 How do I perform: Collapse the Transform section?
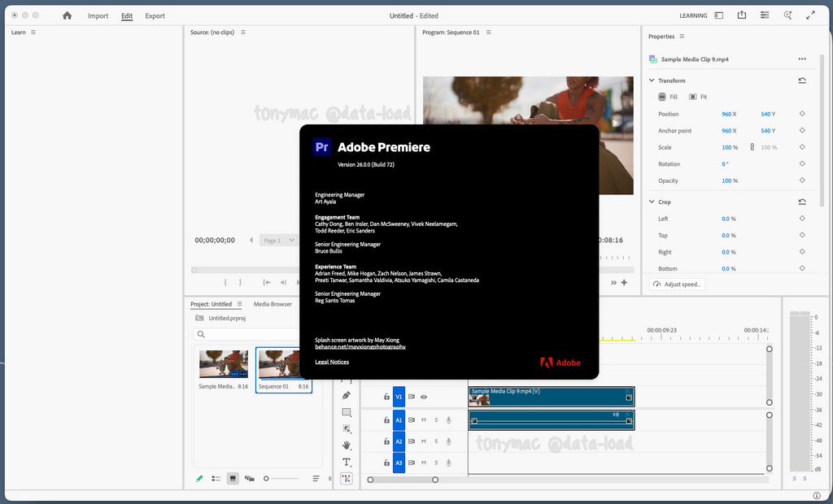(x=652, y=80)
